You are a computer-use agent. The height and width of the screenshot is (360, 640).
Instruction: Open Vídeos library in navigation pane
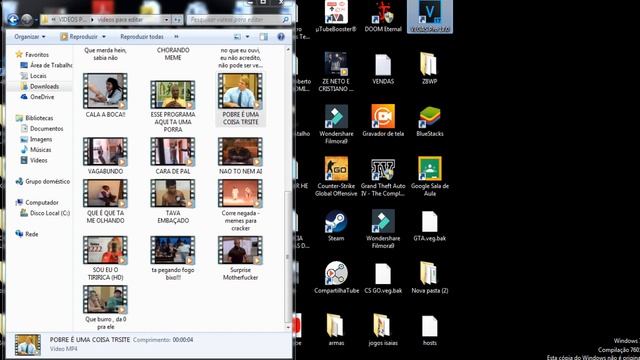[34, 160]
